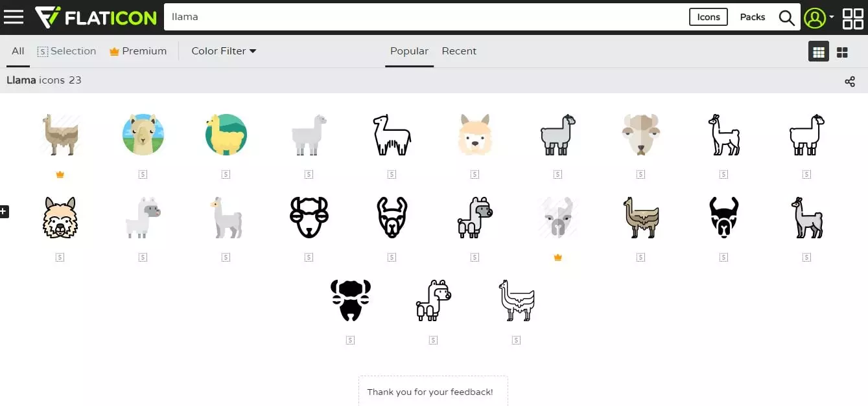This screenshot has width=868, height=406.
Task: Go to Flaticon home via logo
Action: [x=96, y=17]
